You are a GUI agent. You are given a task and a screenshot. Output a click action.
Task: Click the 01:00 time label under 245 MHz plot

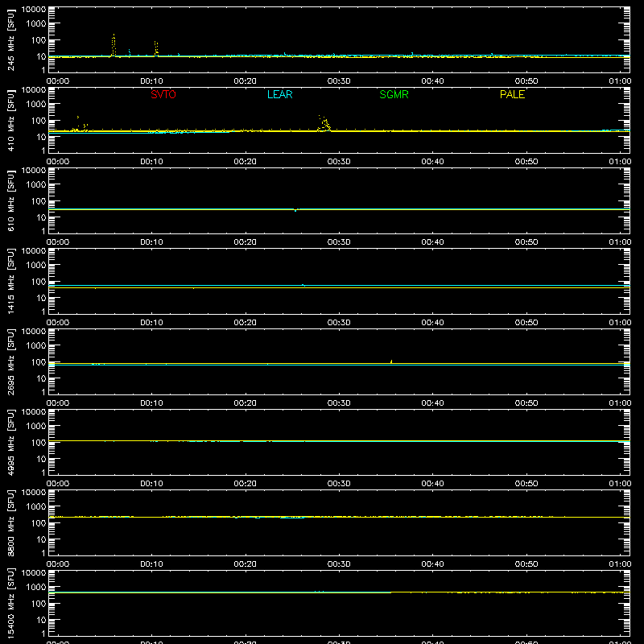click(620, 81)
